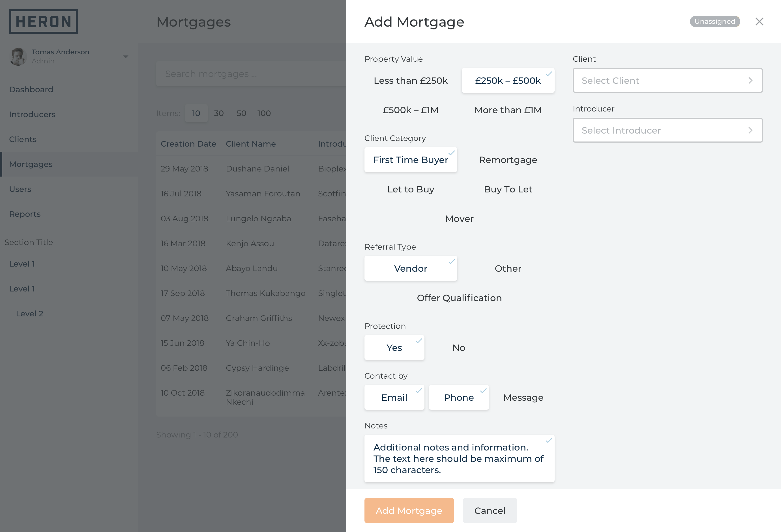This screenshot has height=532, width=781.
Task: Select Less than £250k property value
Action: click(411, 81)
